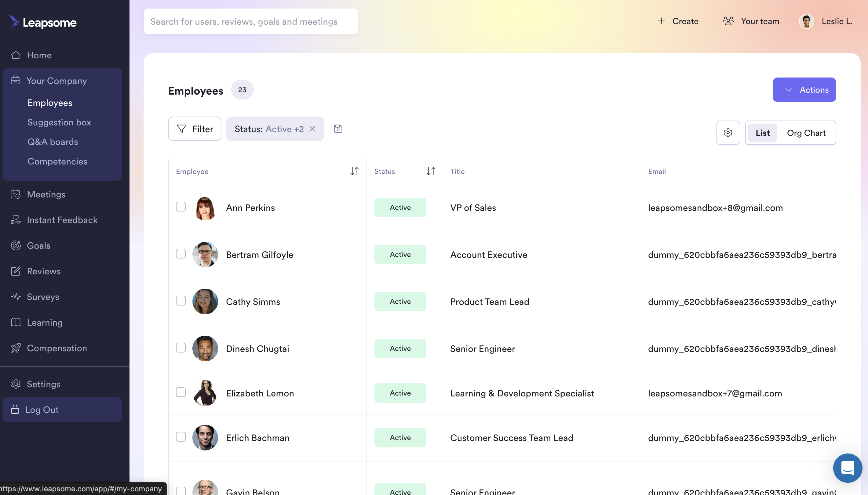868x495 pixels.
Task: Click the Filter button
Action: (x=194, y=129)
